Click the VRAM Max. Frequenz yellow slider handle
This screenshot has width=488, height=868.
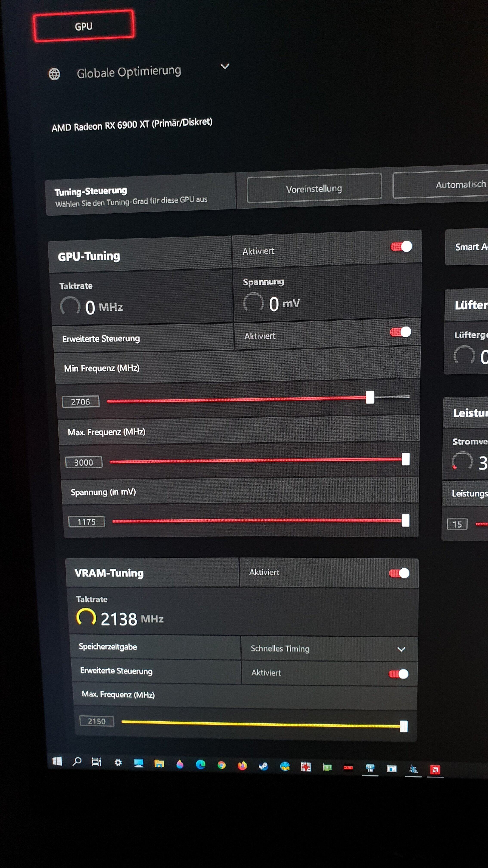[403, 727]
